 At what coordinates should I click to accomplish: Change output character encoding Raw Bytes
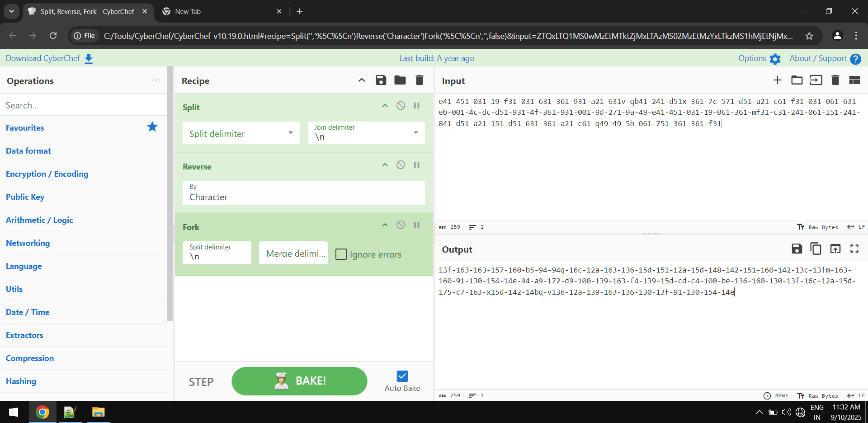(x=817, y=395)
